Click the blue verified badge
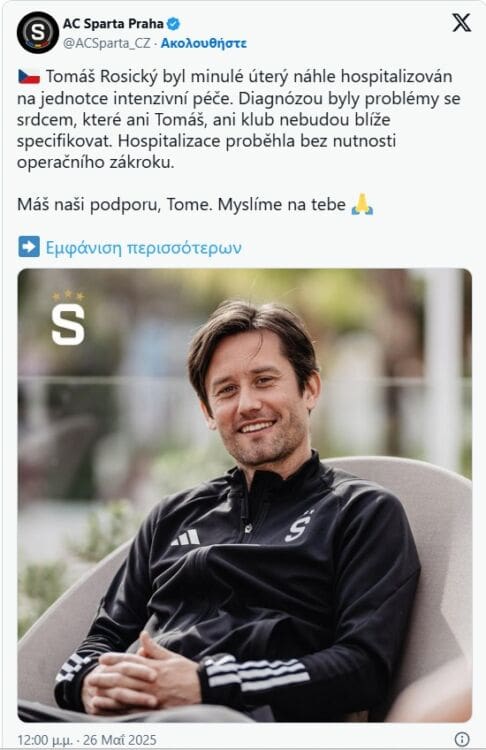Image resolution: width=486 pixels, height=750 pixels. pyautogui.click(x=173, y=23)
